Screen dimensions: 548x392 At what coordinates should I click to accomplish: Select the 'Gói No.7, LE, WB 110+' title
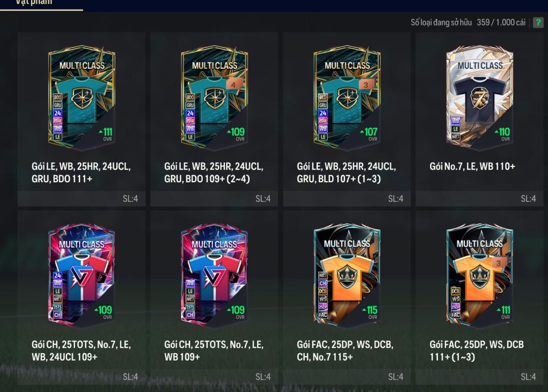point(472,166)
